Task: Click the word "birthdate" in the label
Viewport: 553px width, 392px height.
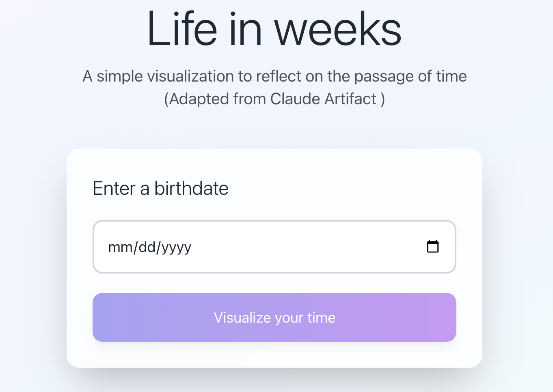Action: [192, 188]
